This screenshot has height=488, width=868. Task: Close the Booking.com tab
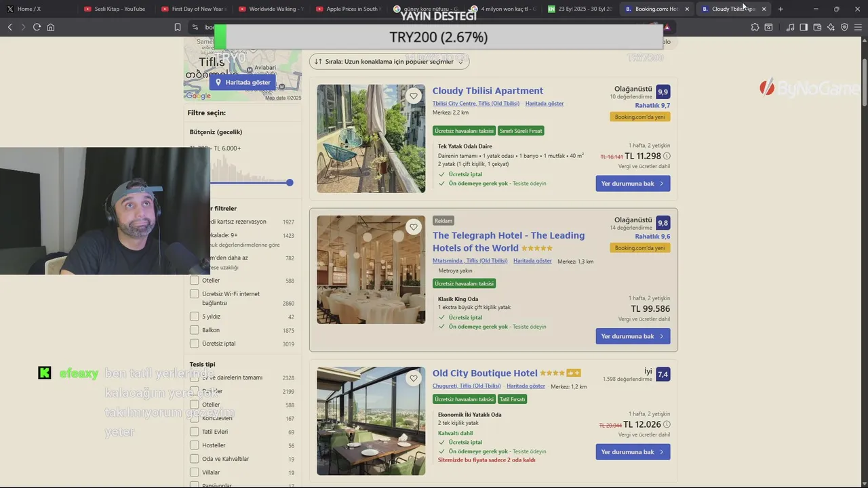687,9
